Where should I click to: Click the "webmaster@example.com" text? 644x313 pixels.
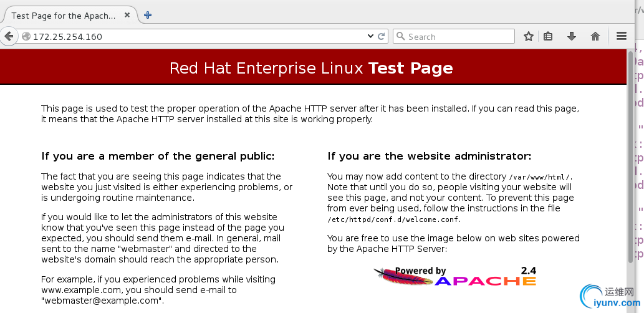[x=102, y=301]
